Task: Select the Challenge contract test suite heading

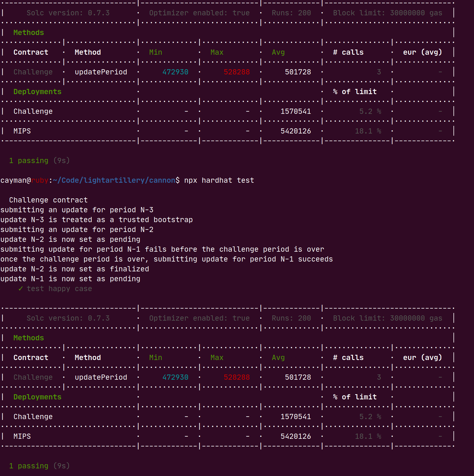Action: pos(48,200)
